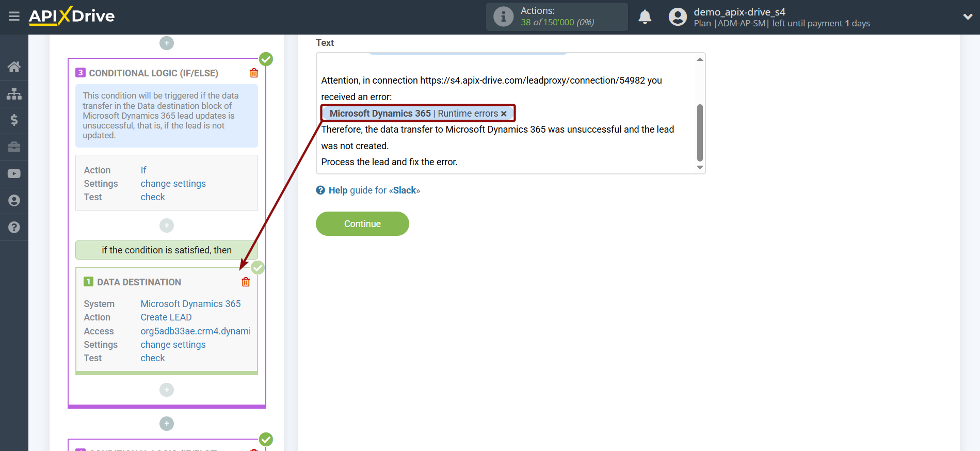Delete the Data Destination block
The image size is (980, 451).
(x=246, y=282)
